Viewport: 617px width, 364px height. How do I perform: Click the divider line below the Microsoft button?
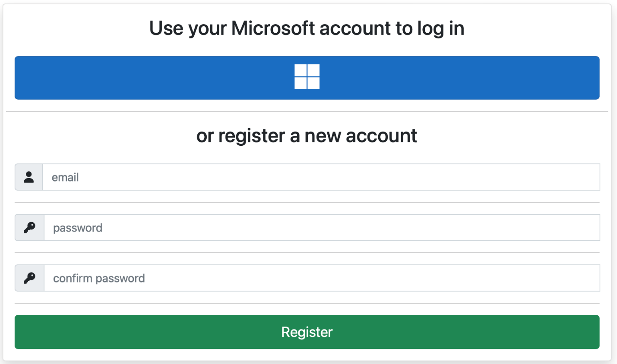point(307,111)
